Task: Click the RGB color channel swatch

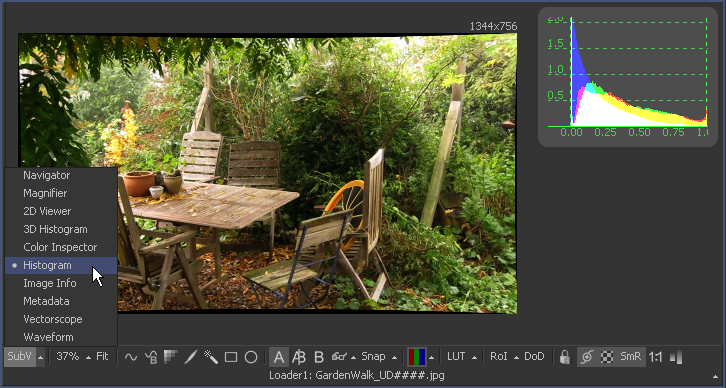Action: (x=417, y=357)
